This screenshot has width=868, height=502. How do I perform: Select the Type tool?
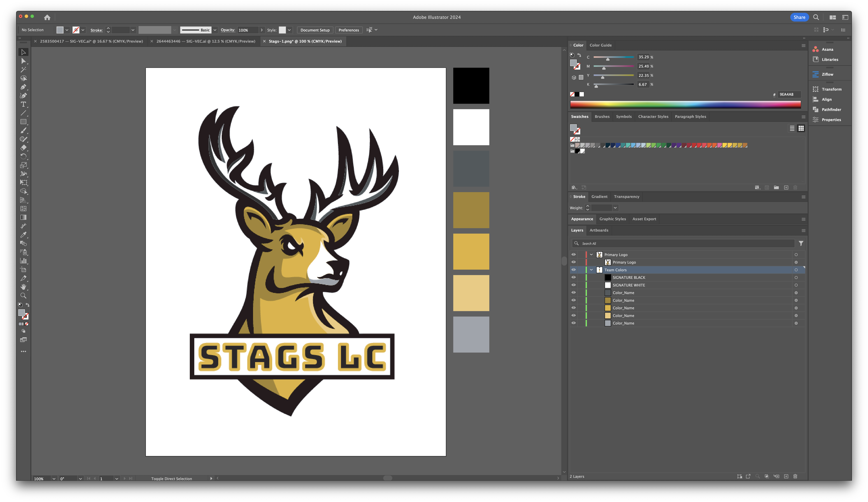pyautogui.click(x=23, y=104)
